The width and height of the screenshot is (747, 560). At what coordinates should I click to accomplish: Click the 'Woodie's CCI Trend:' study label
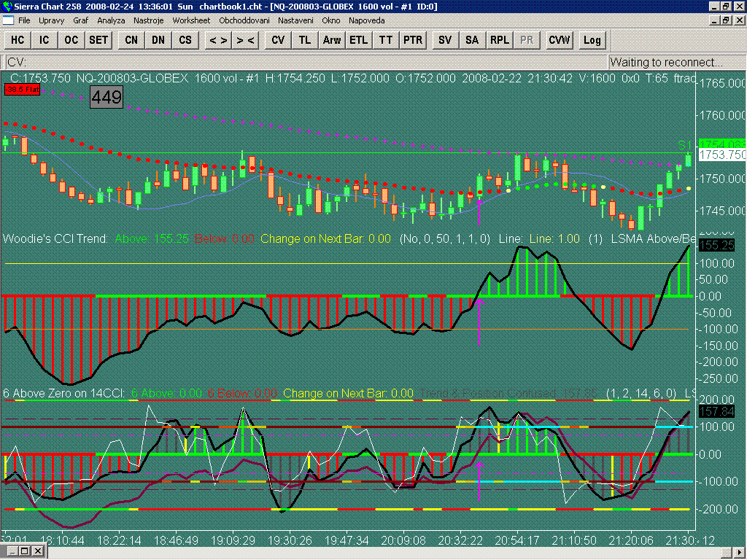[55, 238]
